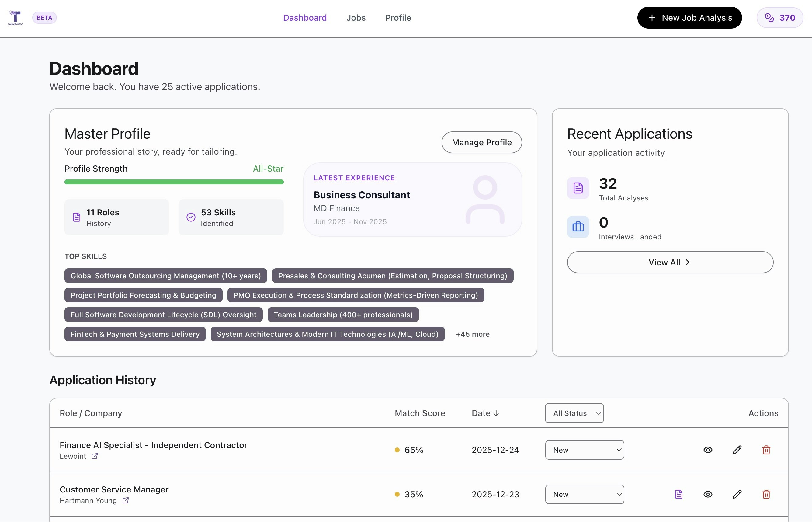This screenshot has height=522, width=812.
Task: Open the 370 credits balance indicator
Action: click(779, 18)
